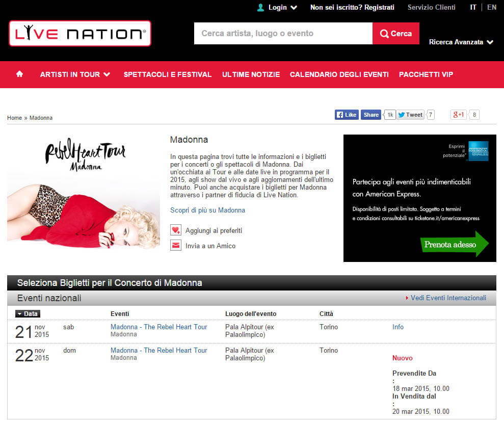Click the Facebook Share button
The image size is (504, 422).
[371, 115]
